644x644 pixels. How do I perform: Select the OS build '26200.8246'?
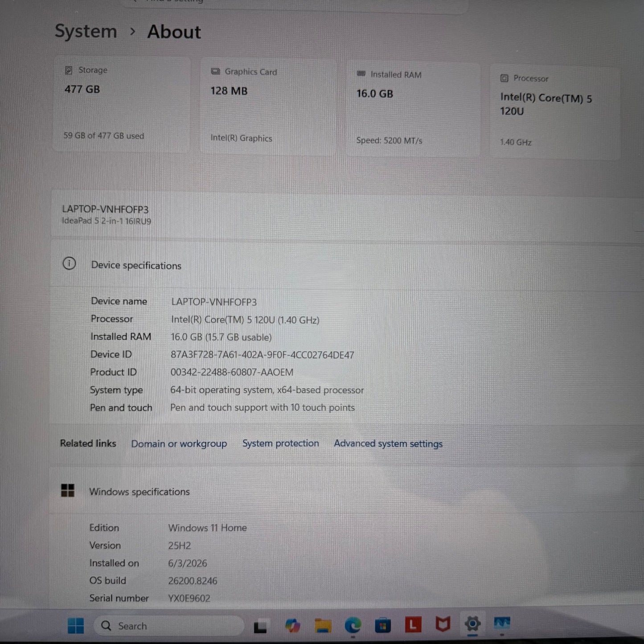pyautogui.click(x=193, y=581)
